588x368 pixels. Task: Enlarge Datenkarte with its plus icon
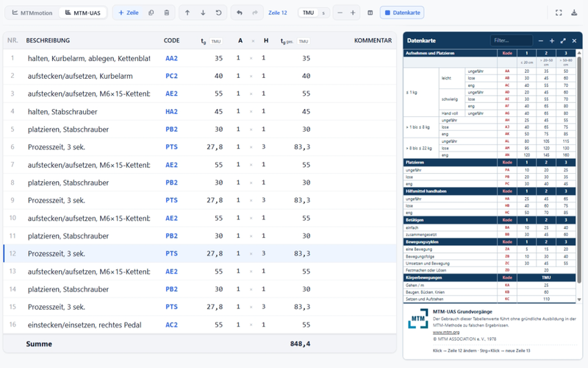[552, 40]
